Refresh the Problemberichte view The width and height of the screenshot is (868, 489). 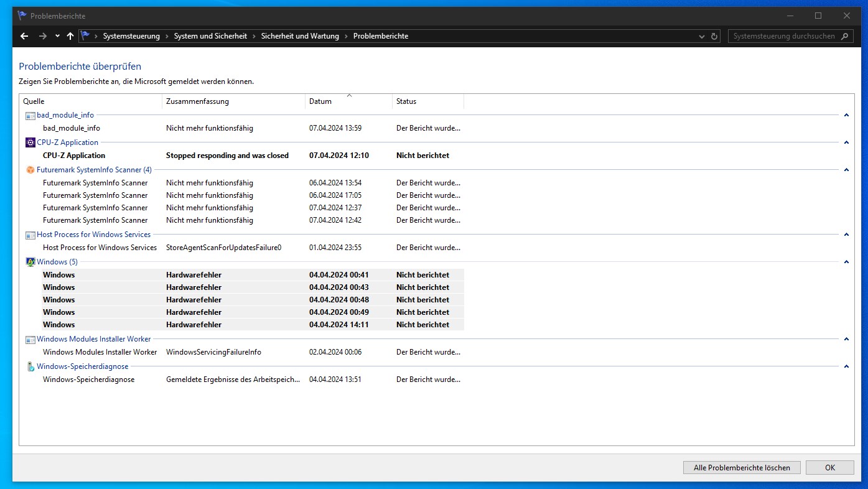(x=714, y=36)
